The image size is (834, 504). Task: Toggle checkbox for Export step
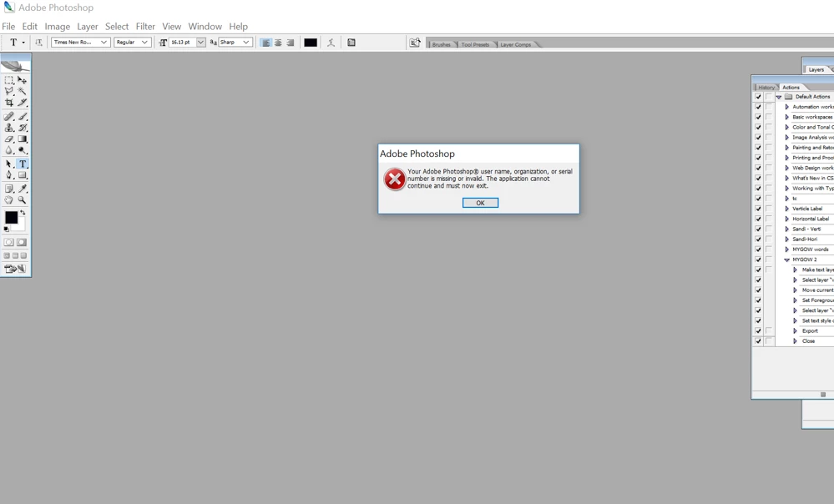click(x=758, y=330)
